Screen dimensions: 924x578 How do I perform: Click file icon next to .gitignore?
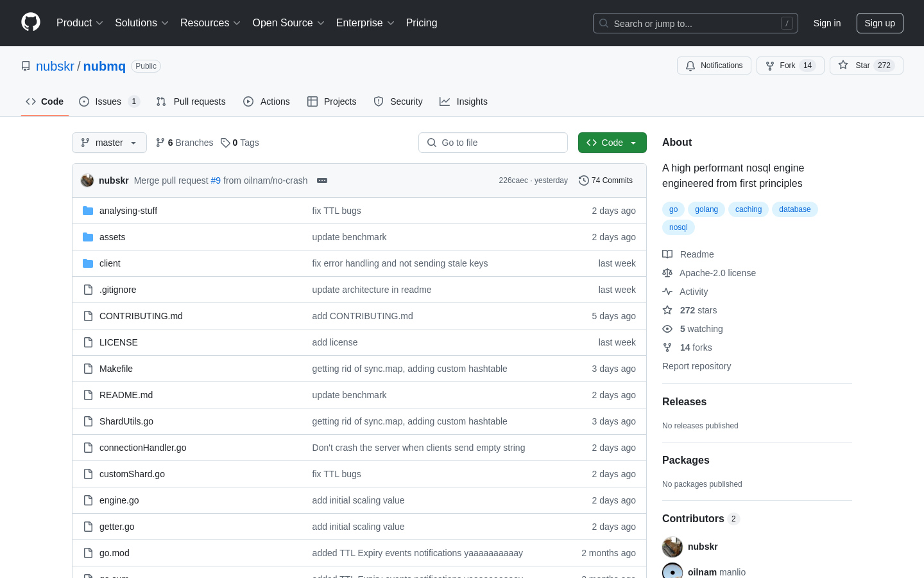[88, 290]
